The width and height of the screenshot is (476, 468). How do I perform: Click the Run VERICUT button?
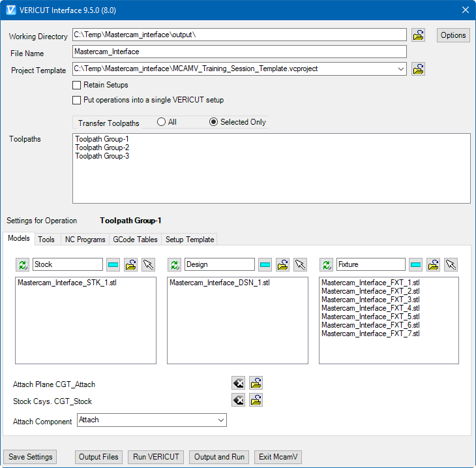click(156, 457)
